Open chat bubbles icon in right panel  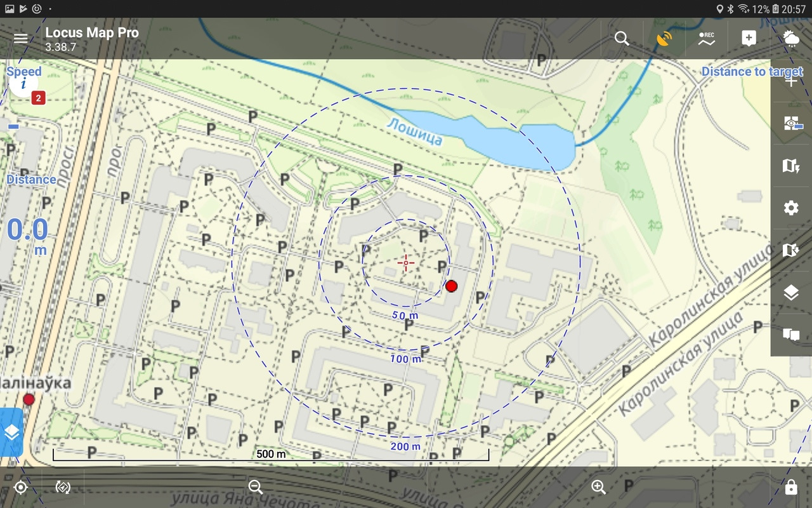point(791,335)
